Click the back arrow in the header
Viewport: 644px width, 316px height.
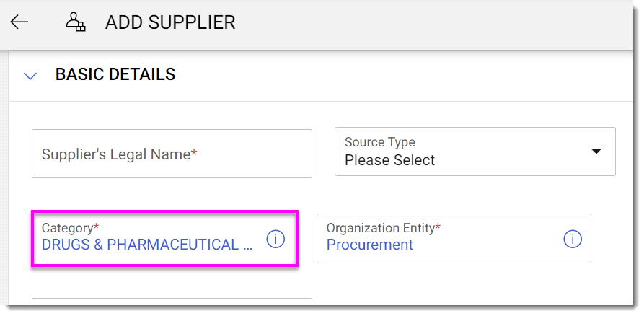pos(19,22)
